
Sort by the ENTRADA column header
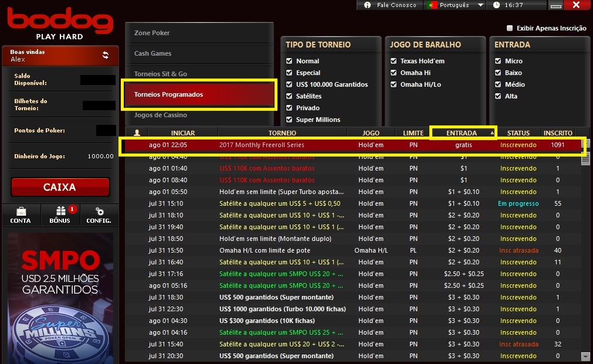(x=463, y=132)
